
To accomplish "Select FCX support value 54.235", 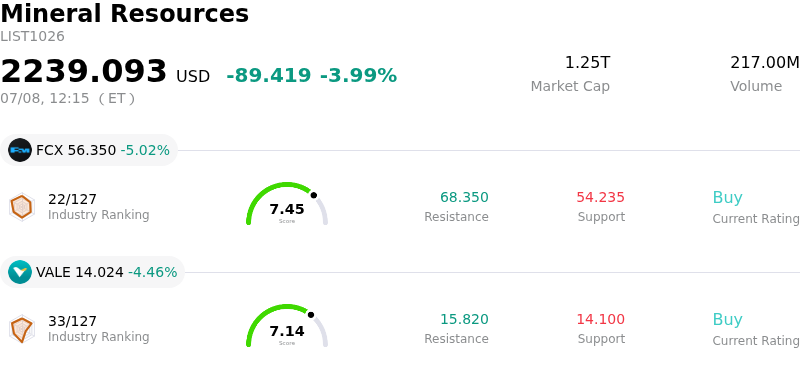I will pyautogui.click(x=601, y=198).
